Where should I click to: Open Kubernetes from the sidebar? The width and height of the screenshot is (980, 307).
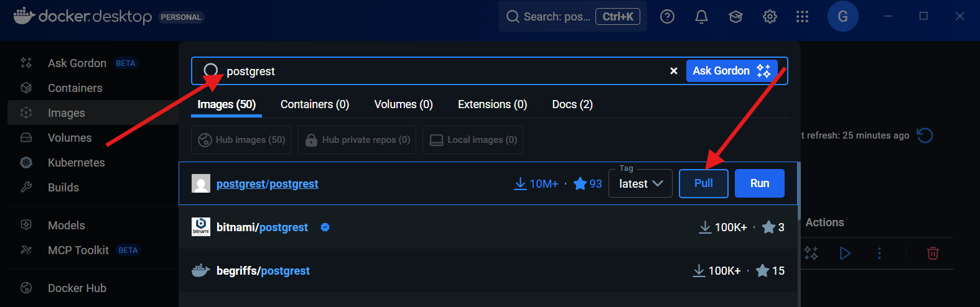(x=76, y=162)
